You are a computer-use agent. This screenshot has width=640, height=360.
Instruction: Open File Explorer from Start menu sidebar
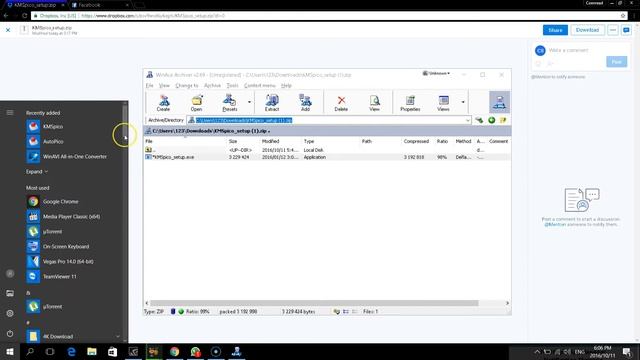coord(10,293)
